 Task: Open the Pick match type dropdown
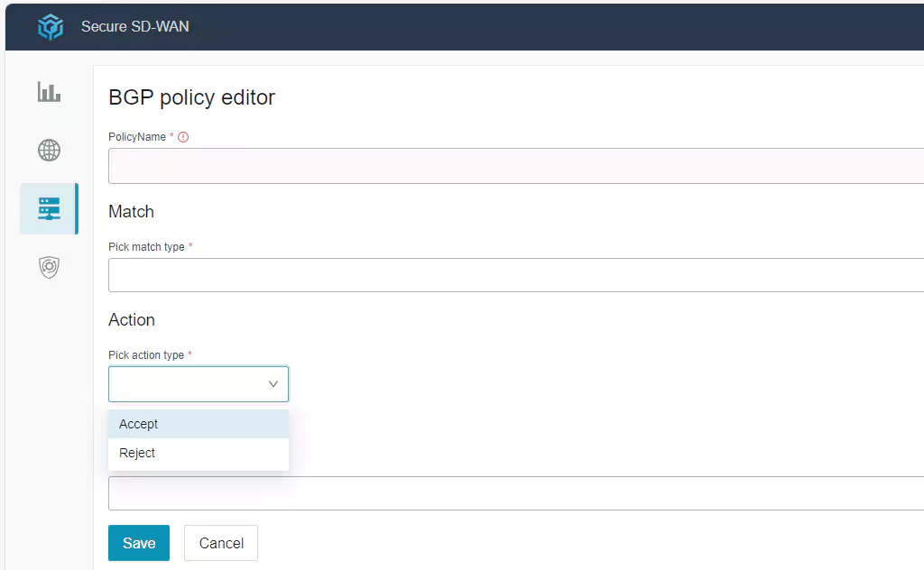coord(515,275)
